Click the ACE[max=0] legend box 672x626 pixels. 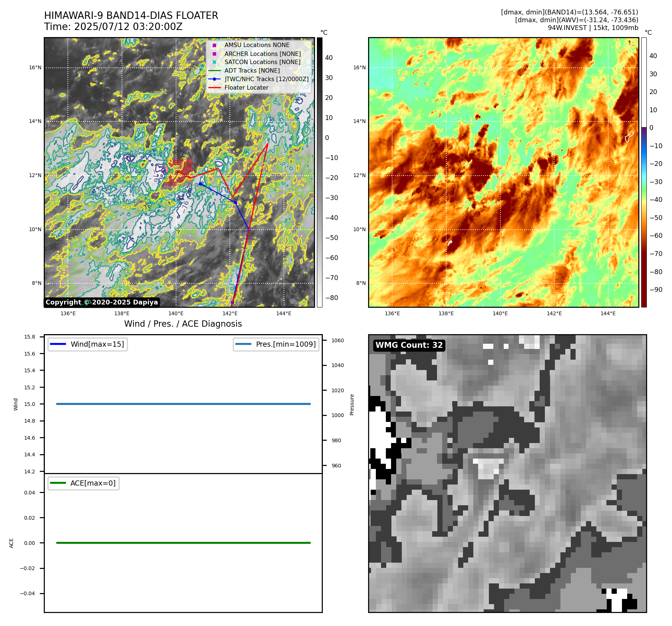[x=84, y=483]
